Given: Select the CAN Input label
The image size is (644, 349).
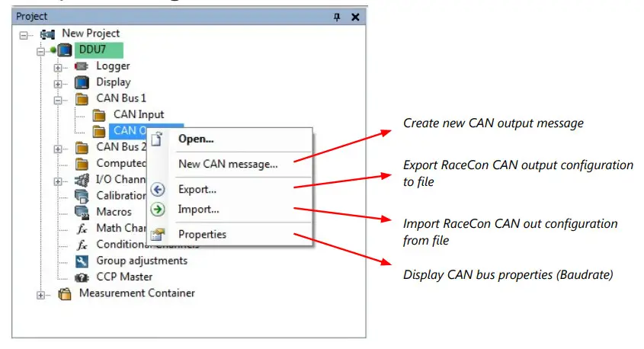Looking at the screenshot, I should [x=139, y=114].
